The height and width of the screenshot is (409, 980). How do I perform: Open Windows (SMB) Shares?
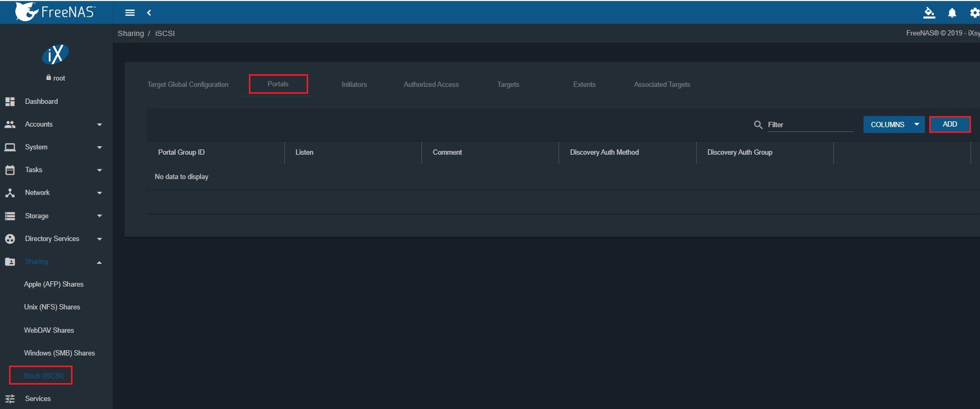pyautogui.click(x=59, y=353)
